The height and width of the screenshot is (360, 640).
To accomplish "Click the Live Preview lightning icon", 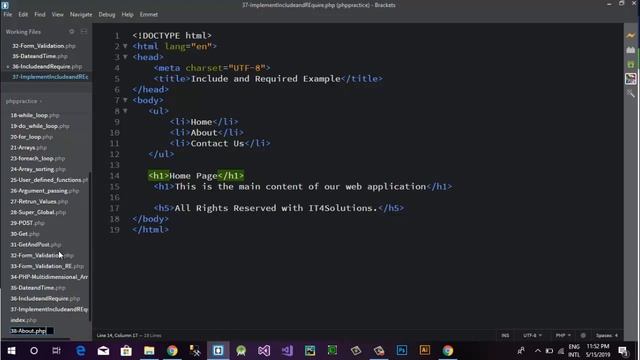I will pyautogui.click(x=631, y=36).
